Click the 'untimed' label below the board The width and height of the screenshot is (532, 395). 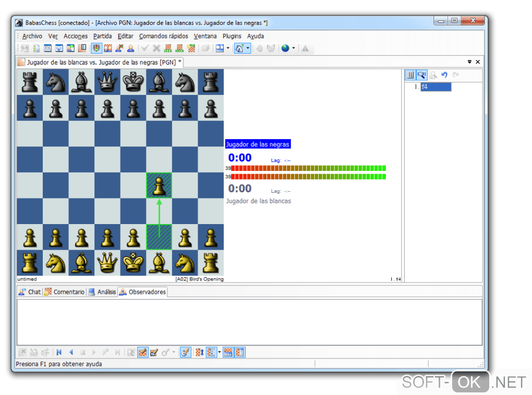[x=27, y=279]
